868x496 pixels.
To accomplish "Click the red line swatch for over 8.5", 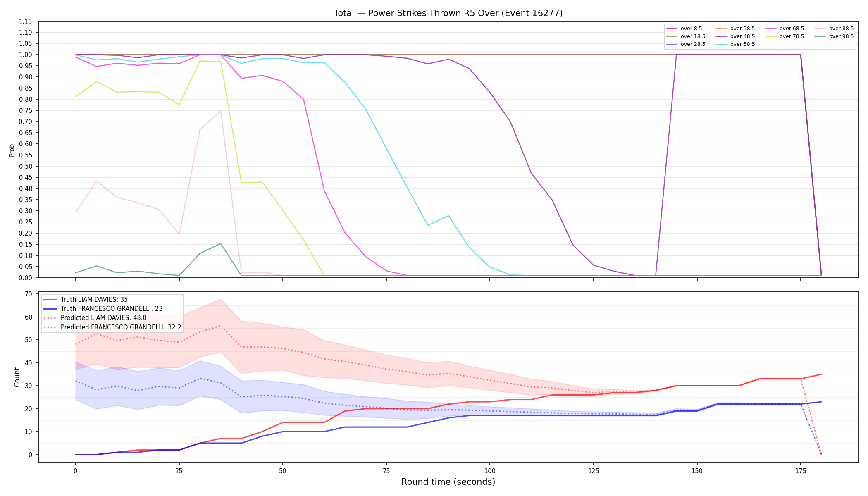I will point(672,29).
